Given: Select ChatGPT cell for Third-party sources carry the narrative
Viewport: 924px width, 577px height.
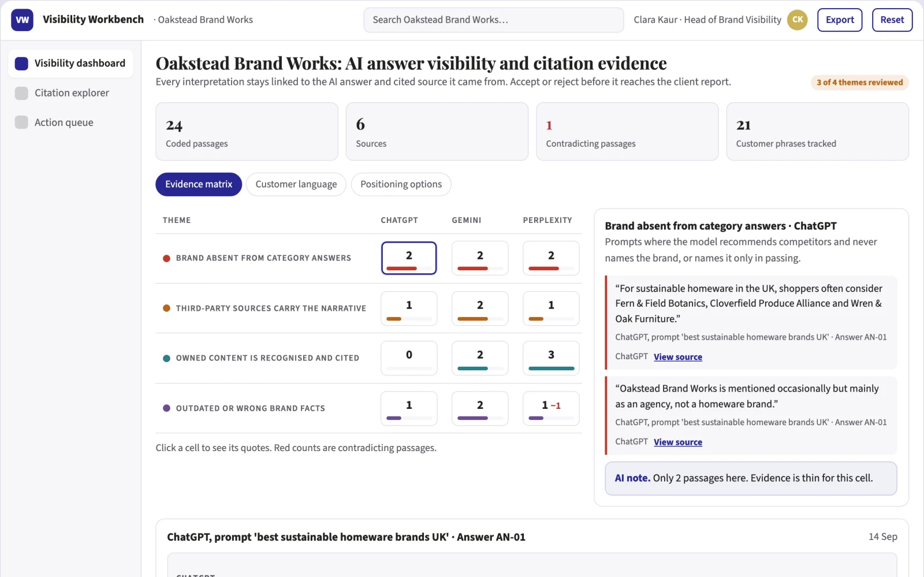Looking at the screenshot, I should 409,308.
